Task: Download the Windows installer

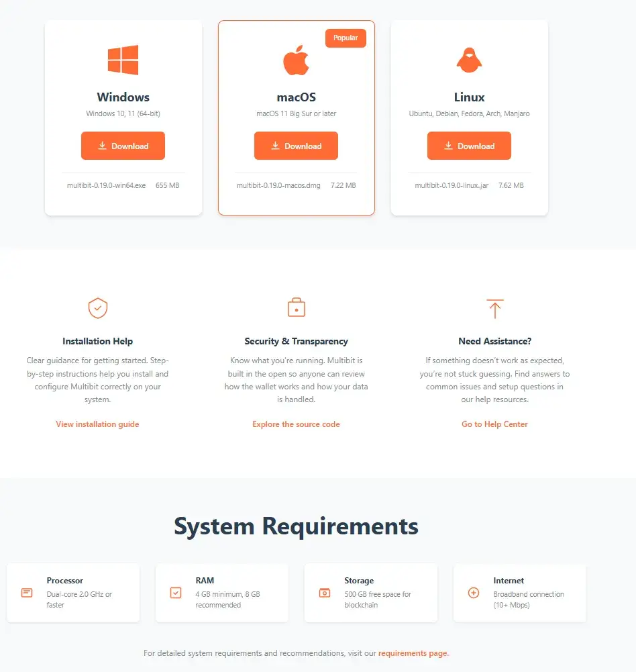Action: pyautogui.click(x=123, y=146)
